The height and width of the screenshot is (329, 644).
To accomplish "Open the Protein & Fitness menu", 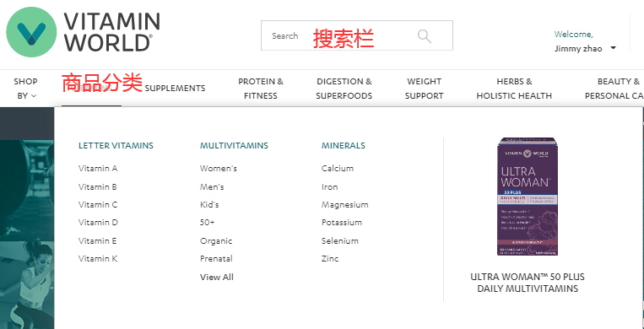I will 261,89.
